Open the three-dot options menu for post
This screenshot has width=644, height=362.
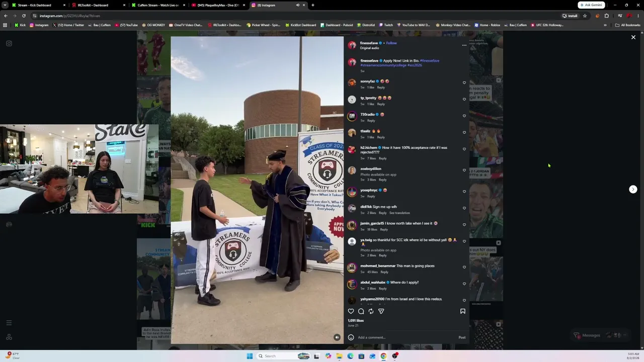[x=464, y=45]
